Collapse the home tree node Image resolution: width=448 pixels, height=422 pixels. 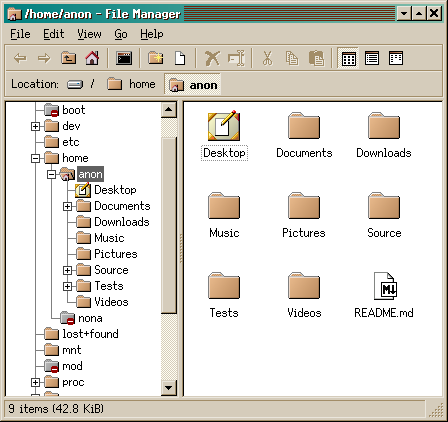(35, 158)
